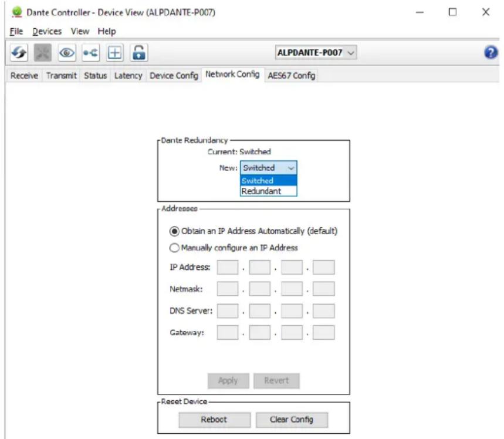Open the Help menu
The height and width of the screenshot is (439, 504).
pyautogui.click(x=107, y=32)
